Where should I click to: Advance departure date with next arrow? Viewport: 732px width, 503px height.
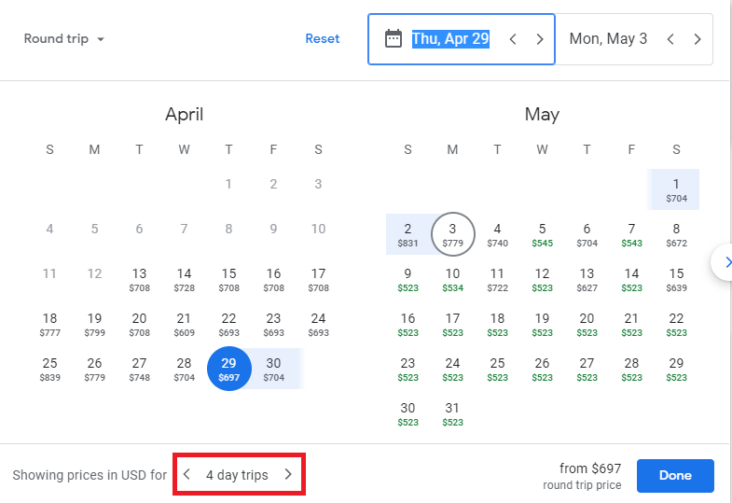(540, 39)
